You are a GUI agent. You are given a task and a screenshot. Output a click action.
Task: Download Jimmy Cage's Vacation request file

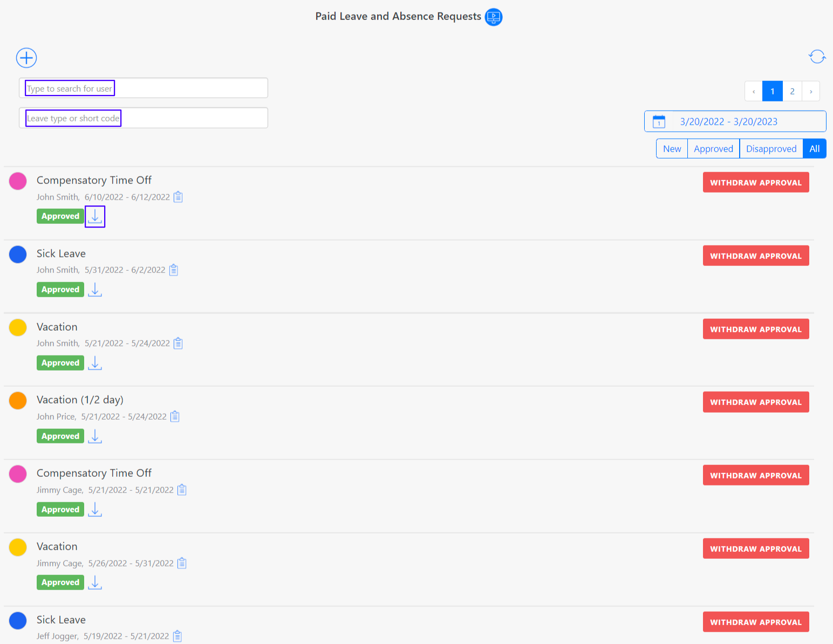[x=95, y=583]
